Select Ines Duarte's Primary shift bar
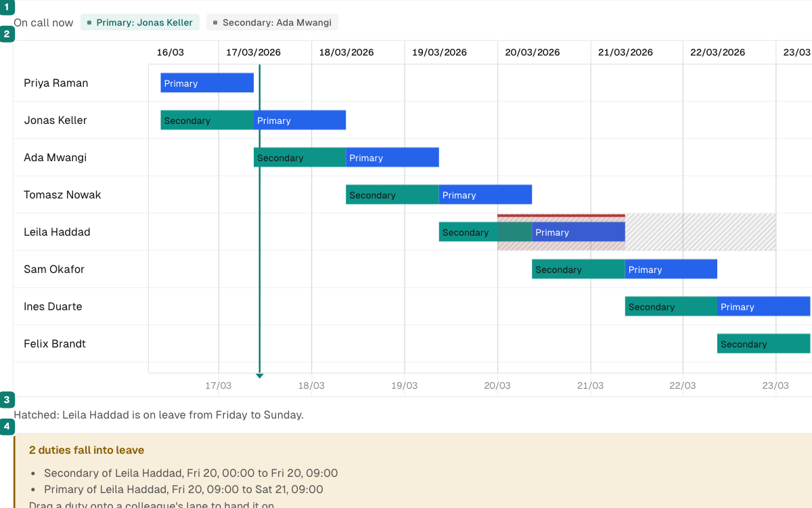The height and width of the screenshot is (508, 812). (x=764, y=306)
